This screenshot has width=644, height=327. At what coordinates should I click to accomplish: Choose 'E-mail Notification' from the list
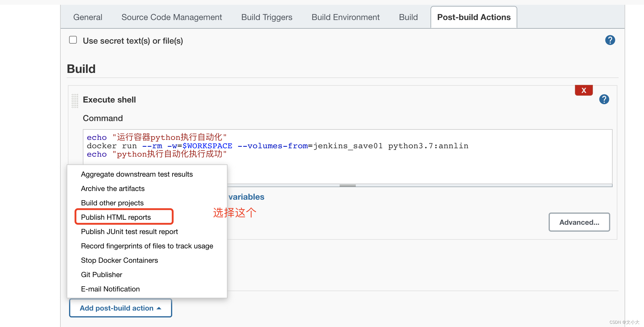(x=110, y=289)
